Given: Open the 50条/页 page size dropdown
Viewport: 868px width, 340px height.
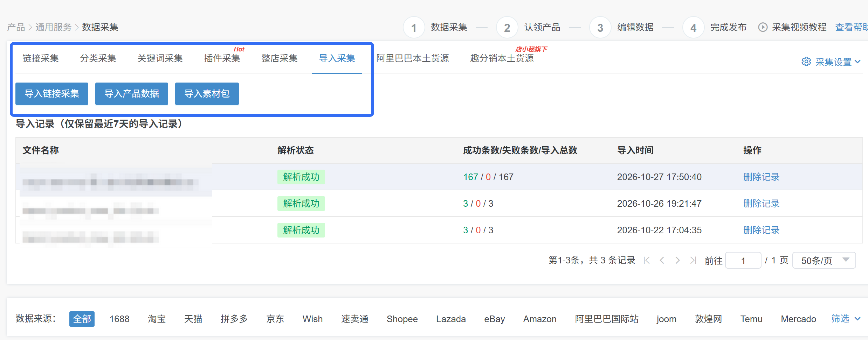Looking at the screenshot, I should (x=824, y=260).
